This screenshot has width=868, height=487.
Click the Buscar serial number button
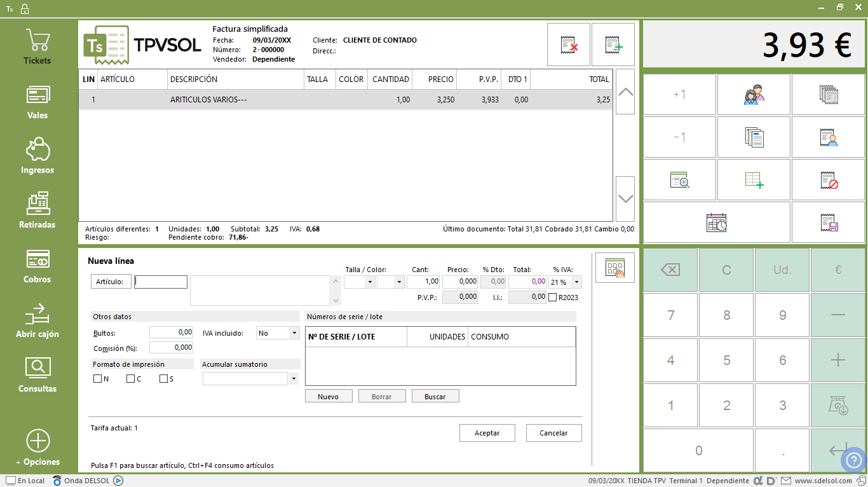[435, 396]
